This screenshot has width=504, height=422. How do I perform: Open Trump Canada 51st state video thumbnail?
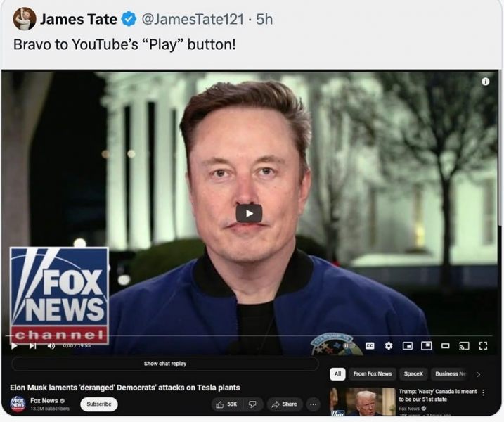(363, 402)
